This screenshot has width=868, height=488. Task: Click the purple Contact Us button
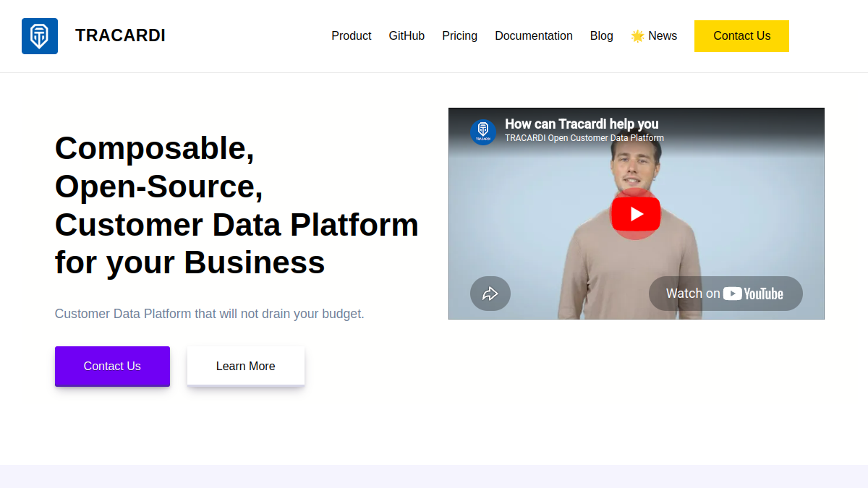click(112, 367)
